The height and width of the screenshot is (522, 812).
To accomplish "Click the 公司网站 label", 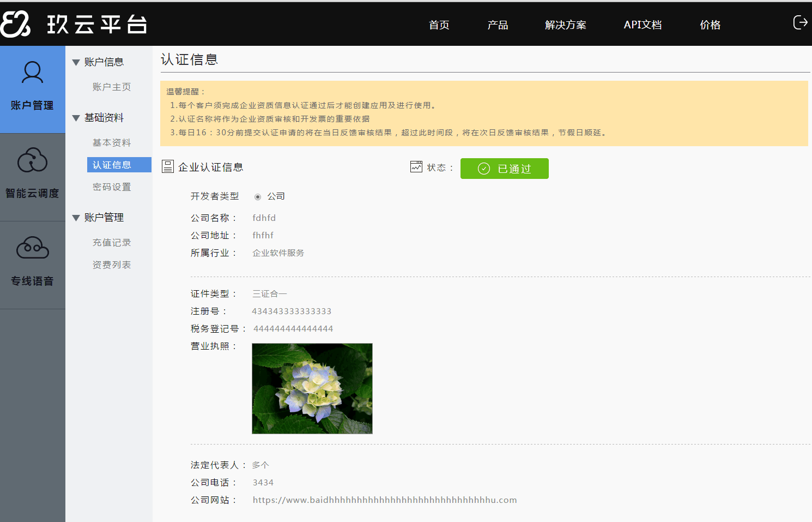I will click(x=214, y=500).
